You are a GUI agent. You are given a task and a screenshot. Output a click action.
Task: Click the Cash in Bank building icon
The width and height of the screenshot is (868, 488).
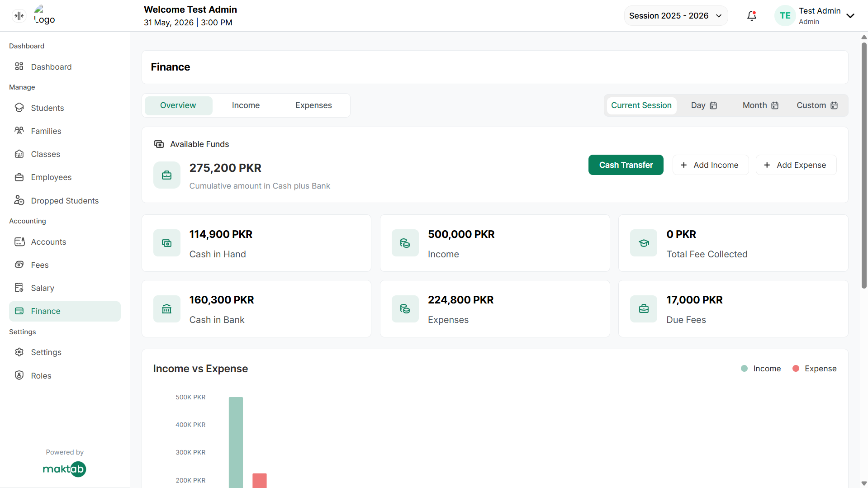point(167,309)
